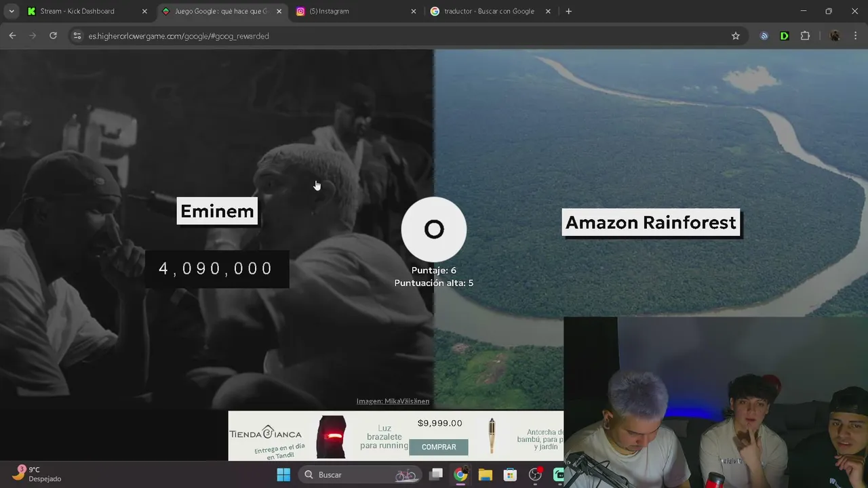Open the Chrome three-dot menu
868x488 pixels.
tap(856, 36)
